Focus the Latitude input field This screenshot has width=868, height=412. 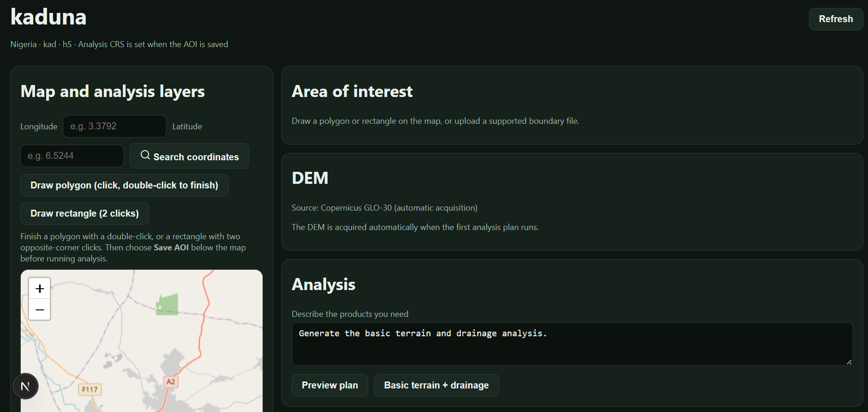[72, 156]
